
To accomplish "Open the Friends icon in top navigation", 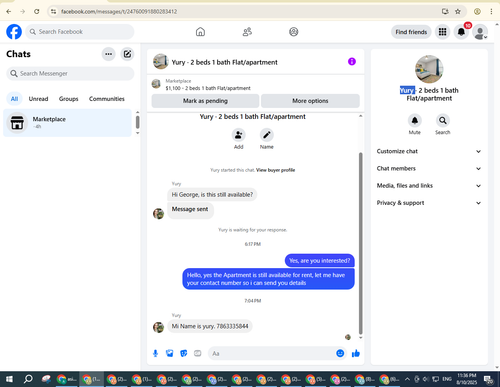I will pyautogui.click(x=247, y=32).
